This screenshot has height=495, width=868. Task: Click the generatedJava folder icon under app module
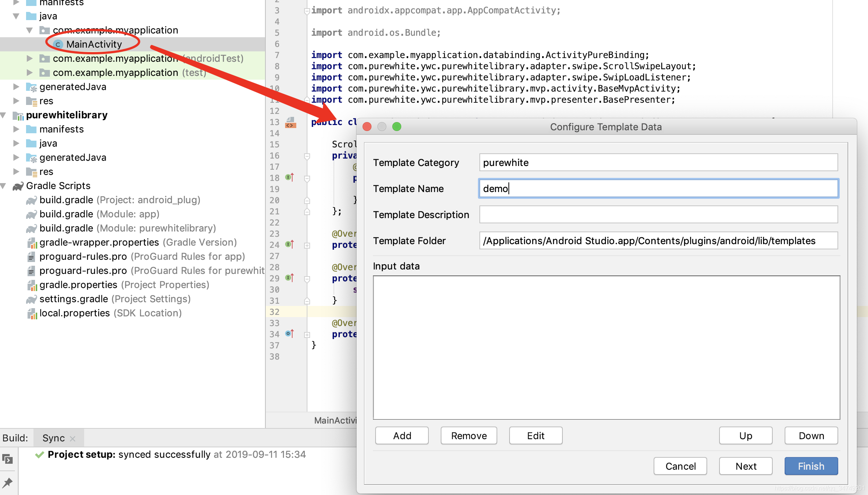pyautogui.click(x=32, y=87)
